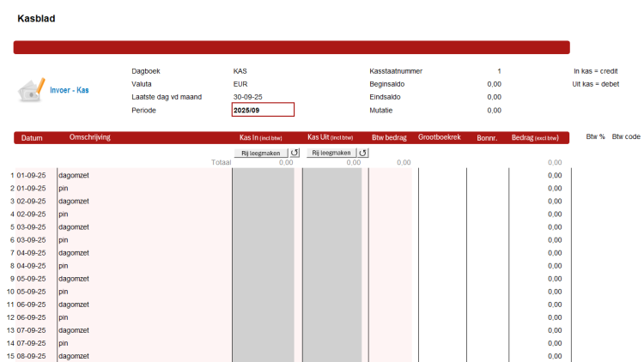The width and height of the screenshot is (644, 362).
Task: Select the Btw bedrag cell in row 5
Action: pyautogui.click(x=390, y=226)
